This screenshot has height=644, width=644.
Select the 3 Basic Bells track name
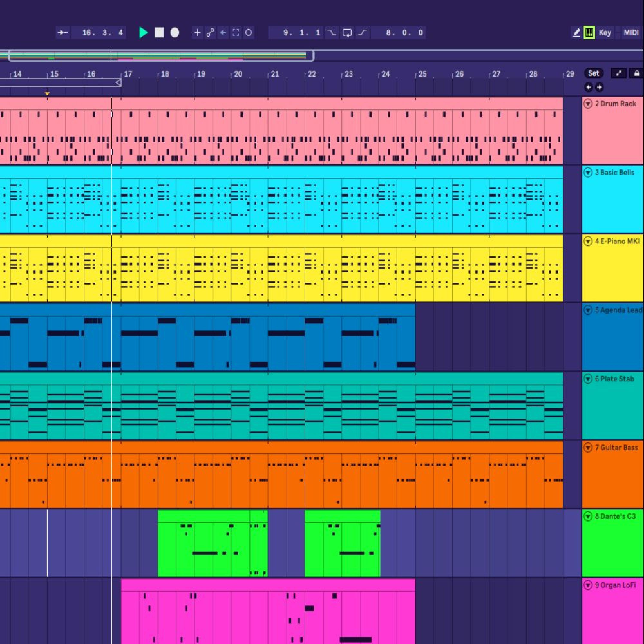[615, 172]
